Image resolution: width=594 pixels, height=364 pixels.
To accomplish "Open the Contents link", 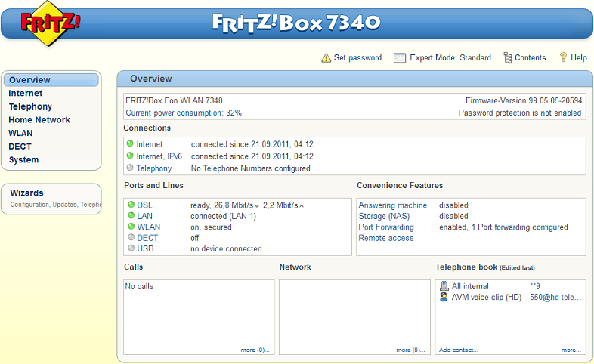I will tap(531, 58).
